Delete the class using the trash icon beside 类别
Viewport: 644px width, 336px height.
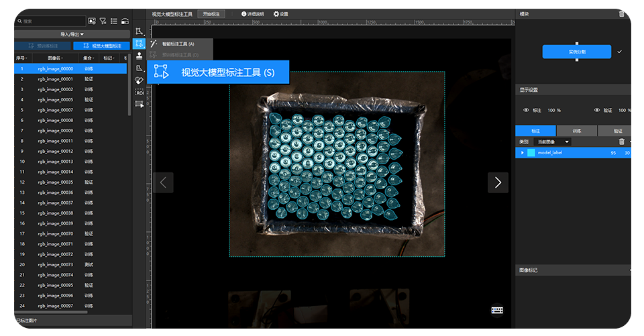[621, 142]
